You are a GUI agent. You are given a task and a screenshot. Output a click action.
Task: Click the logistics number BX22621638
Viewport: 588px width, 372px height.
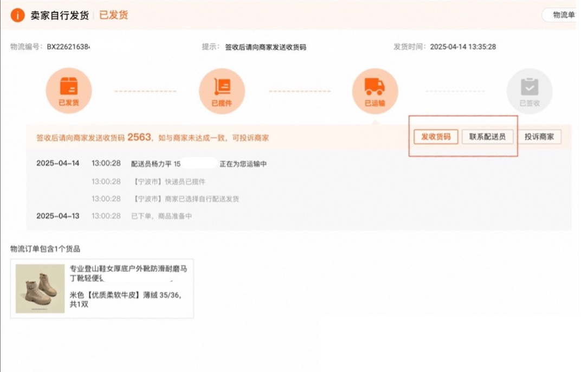(68, 47)
